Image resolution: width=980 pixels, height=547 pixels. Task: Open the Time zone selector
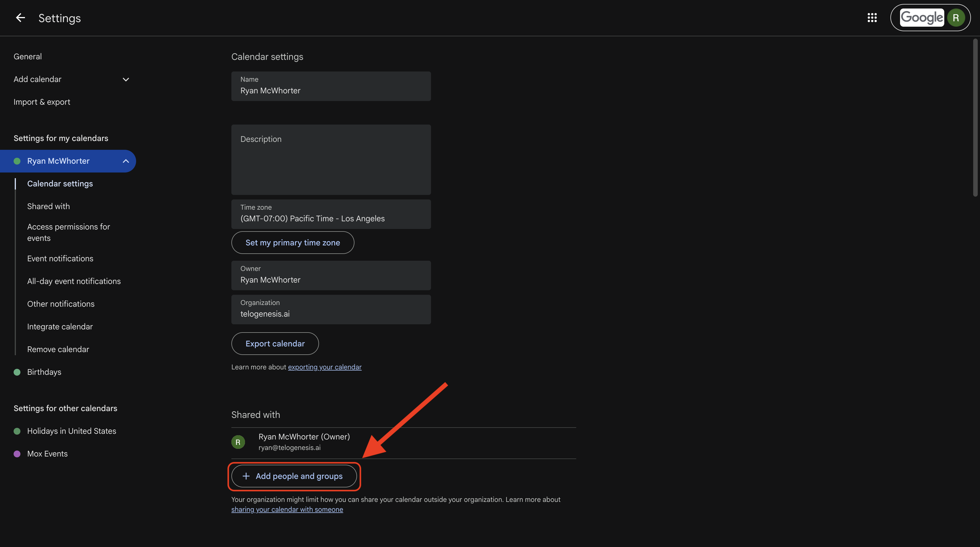point(331,214)
